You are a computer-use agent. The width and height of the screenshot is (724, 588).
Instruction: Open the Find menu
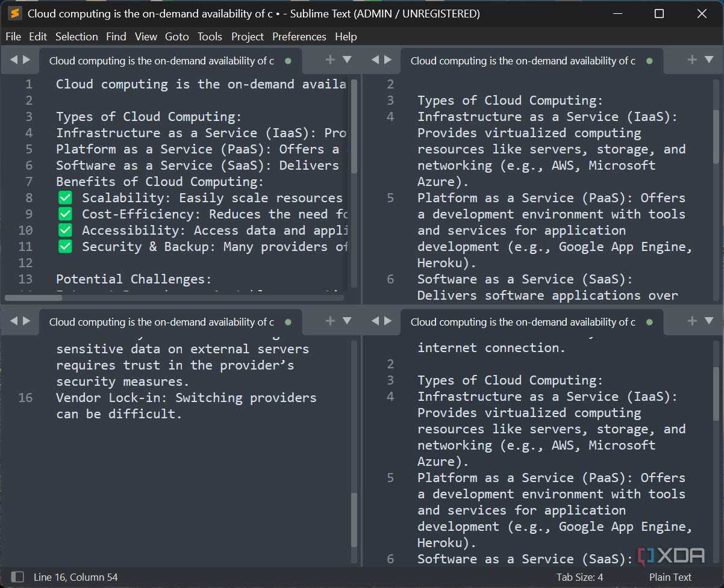tap(116, 37)
